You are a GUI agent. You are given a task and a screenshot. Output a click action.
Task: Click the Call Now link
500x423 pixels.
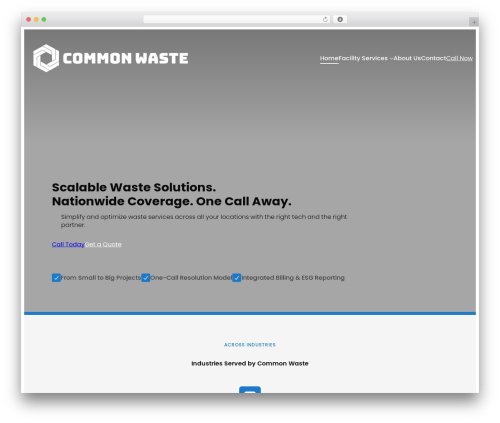click(459, 58)
